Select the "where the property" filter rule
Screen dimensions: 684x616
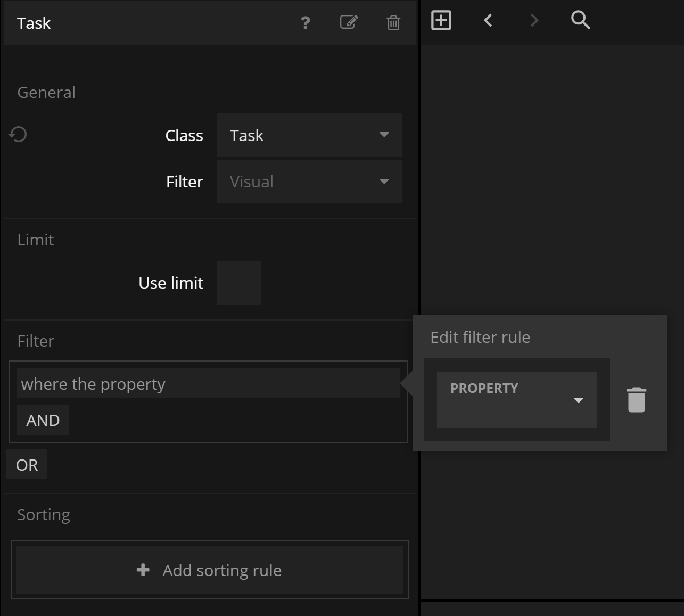coord(208,384)
